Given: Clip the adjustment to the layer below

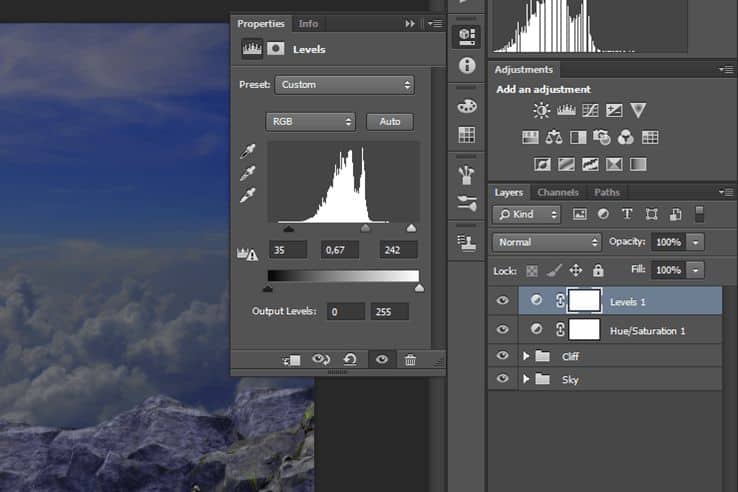Looking at the screenshot, I should tap(291, 360).
